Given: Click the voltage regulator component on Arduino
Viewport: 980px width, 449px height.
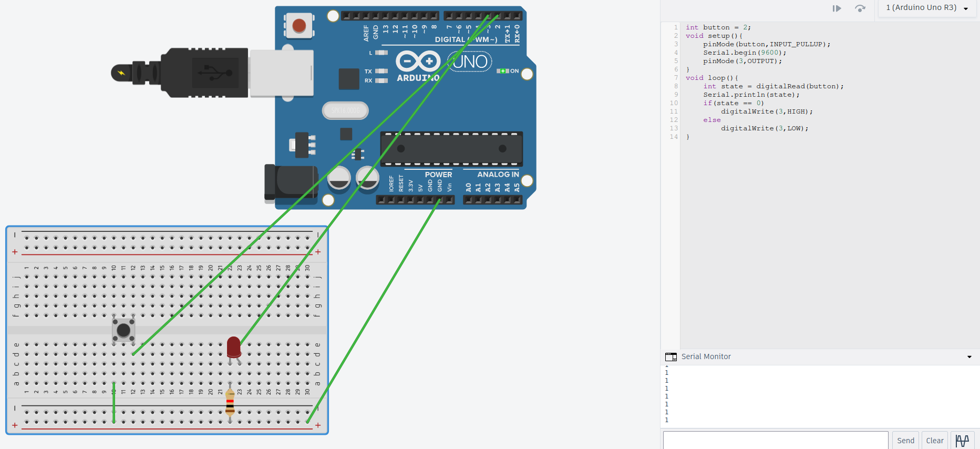Looking at the screenshot, I should (x=303, y=145).
